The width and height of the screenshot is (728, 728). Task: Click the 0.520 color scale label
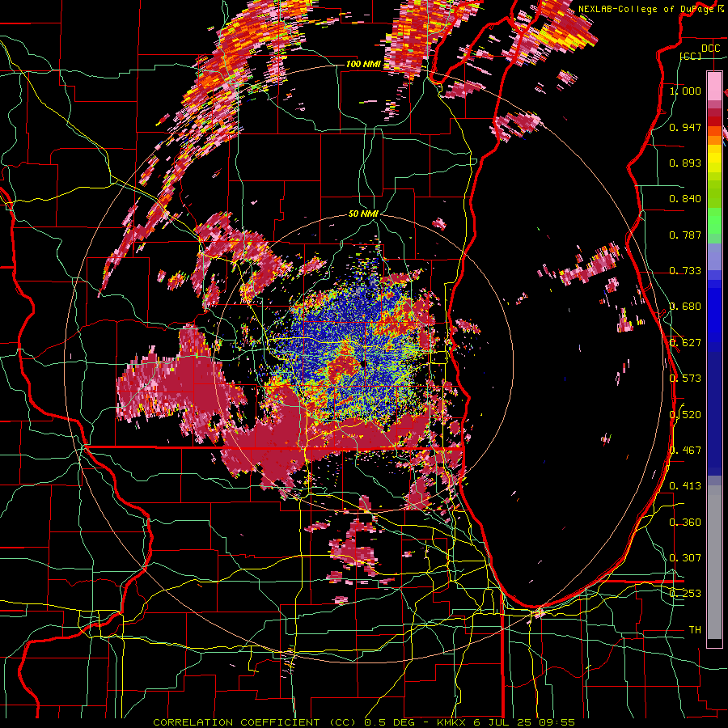(685, 414)
